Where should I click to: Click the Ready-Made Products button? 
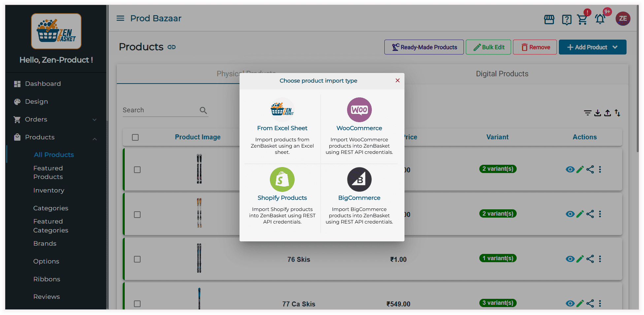(424, 47)
